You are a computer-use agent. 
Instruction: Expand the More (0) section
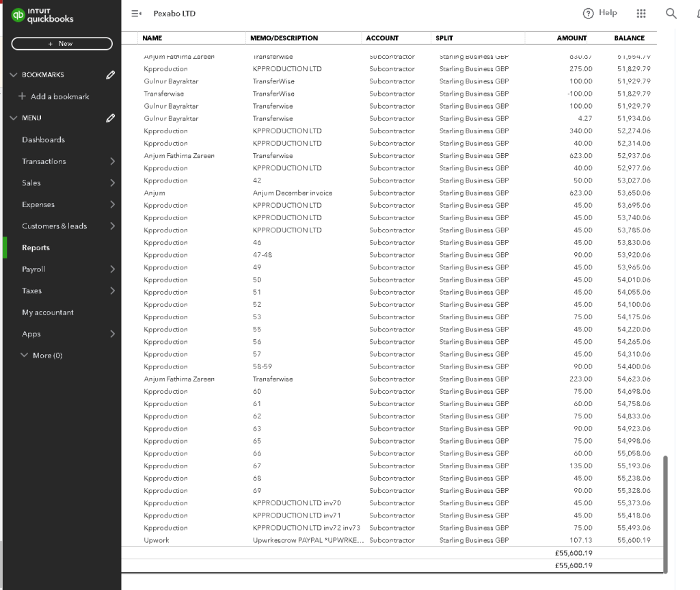(x=42, y=355)
